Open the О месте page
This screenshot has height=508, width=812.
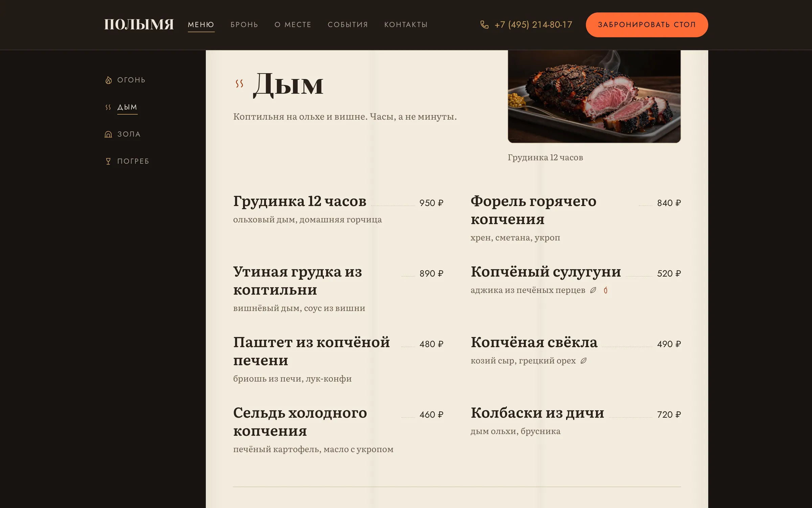[293, 25]
